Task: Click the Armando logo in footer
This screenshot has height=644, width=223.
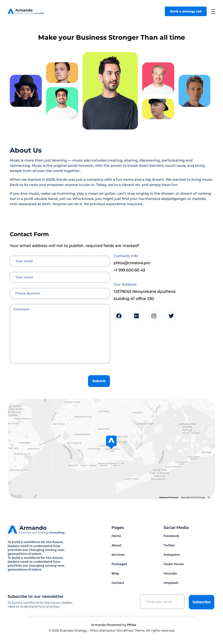Action: click(x=36, y=529)
